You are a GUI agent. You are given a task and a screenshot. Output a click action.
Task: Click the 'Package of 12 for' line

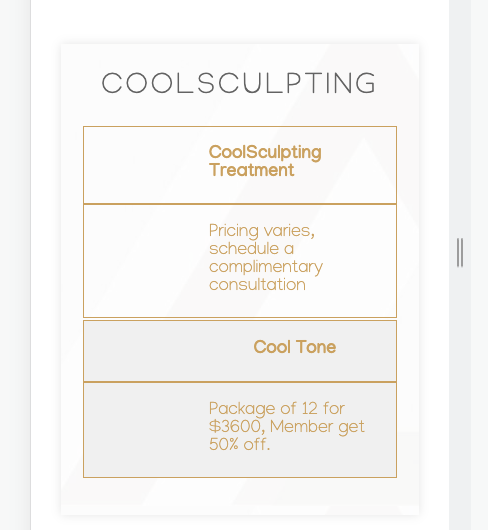[277, 409]
